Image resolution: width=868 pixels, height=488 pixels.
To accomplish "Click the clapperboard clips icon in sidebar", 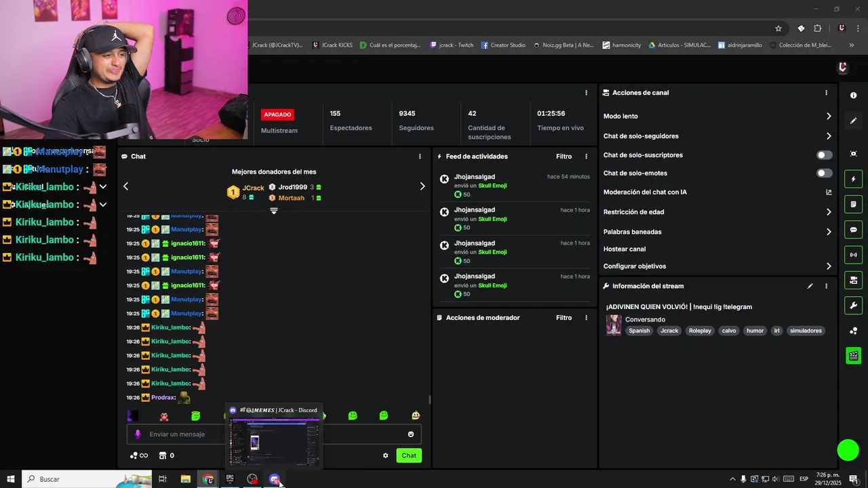I will coord(853,355).
